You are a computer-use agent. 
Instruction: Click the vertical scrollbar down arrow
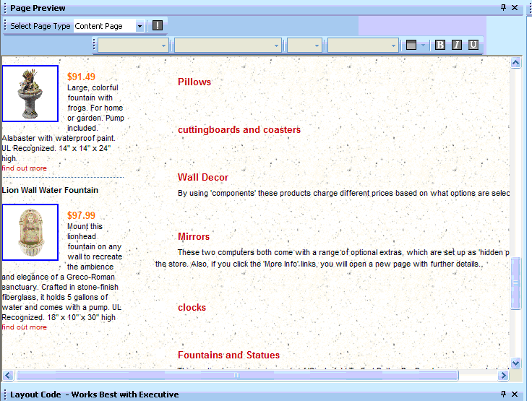coord(516,363)
